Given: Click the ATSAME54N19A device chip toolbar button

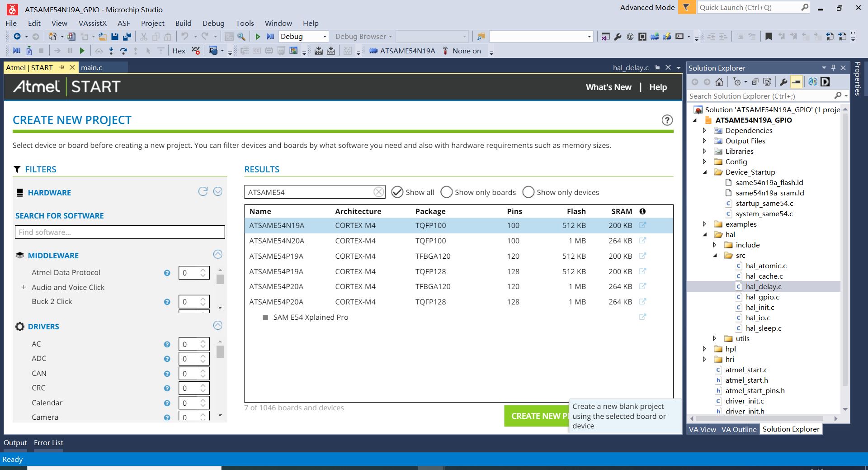Looking at the screenshot, I should [x=402, y=51].
